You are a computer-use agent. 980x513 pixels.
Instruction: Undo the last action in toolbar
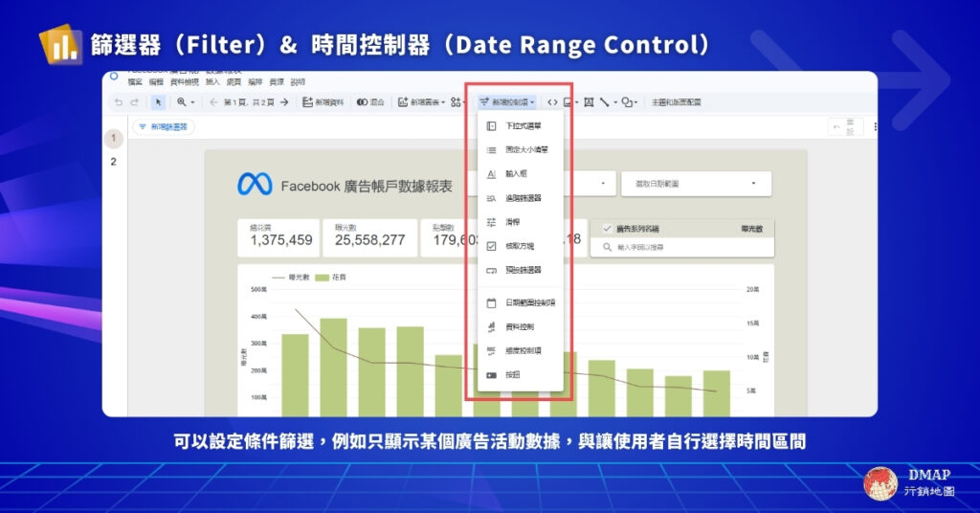coord(118,101)
